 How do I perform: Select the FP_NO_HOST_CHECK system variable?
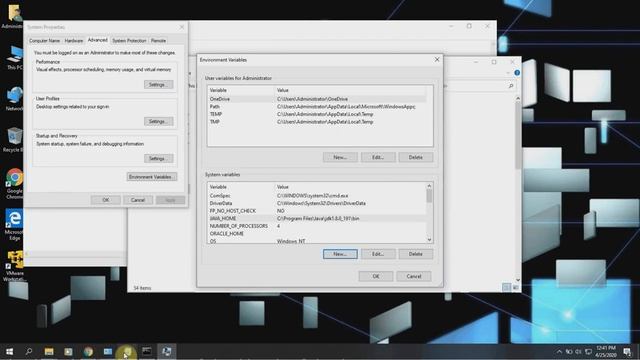(x=317, y=211)
